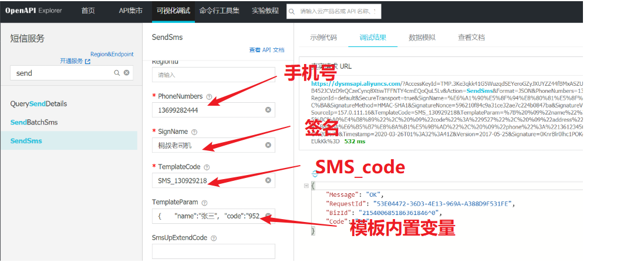
Task: Click the TemplateCode input field
Action: [214, 180]
